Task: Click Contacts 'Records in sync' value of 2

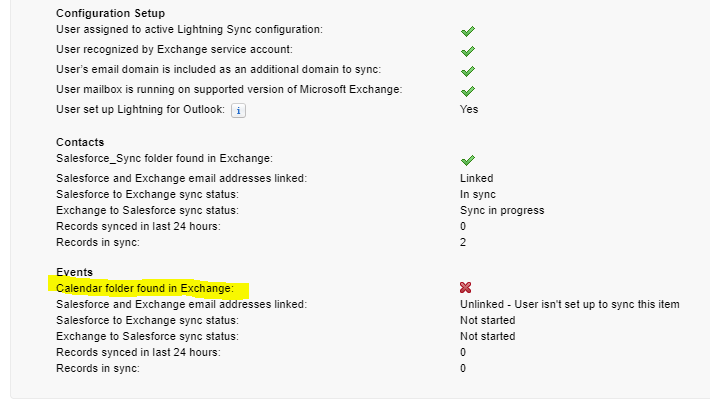Action: [464, 242]
